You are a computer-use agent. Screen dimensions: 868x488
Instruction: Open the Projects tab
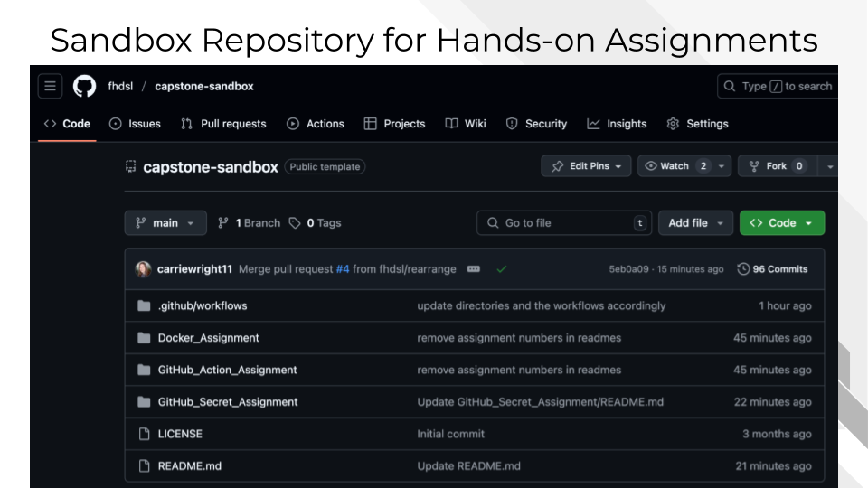(x=395, y=124)
